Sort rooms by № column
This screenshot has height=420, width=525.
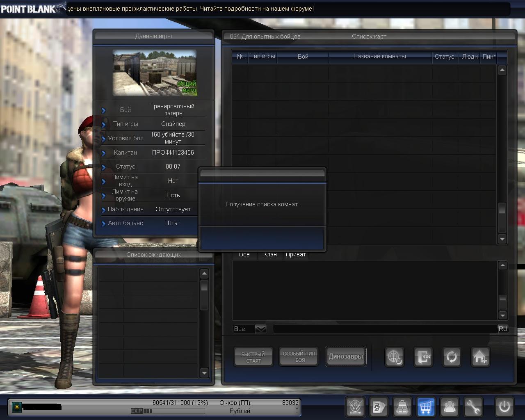click(x=240, y=57)
